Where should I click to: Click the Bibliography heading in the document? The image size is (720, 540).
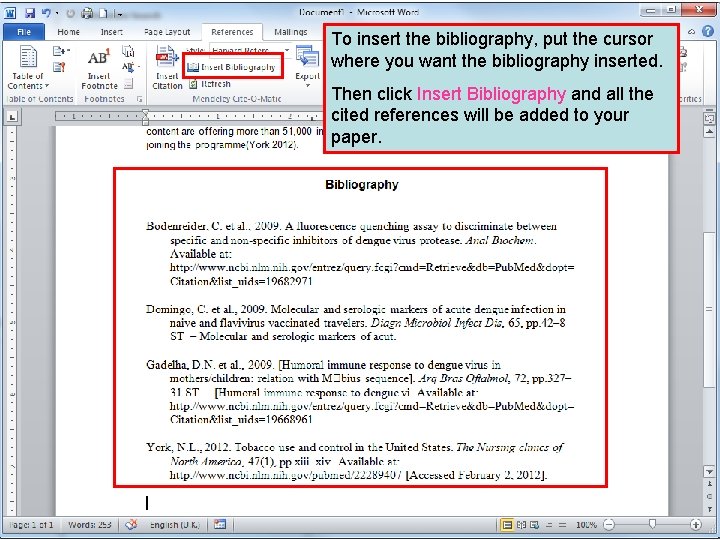(x=362, y=185)
